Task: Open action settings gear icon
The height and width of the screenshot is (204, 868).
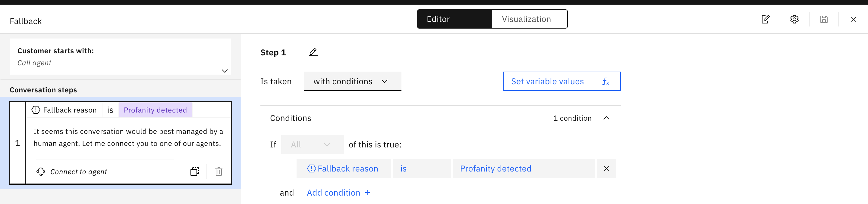Action: (x=794, y=19)
